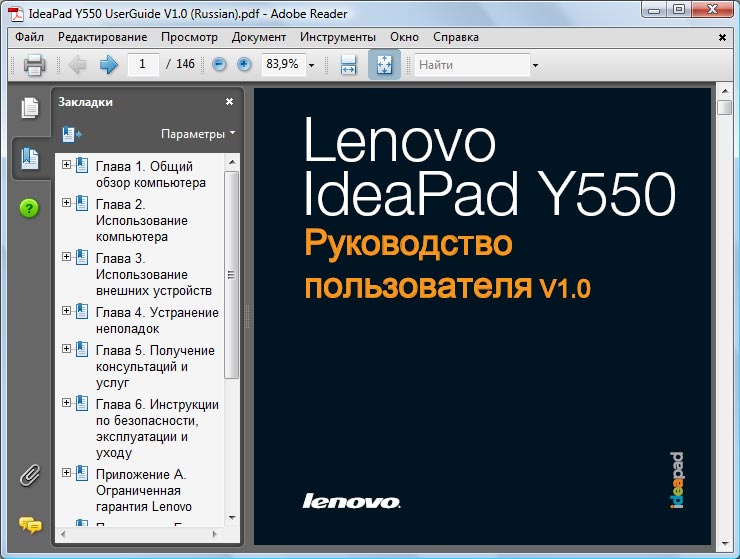Zoom in with plus button
This screenshot has height=559, width=740.
point(244,65)
